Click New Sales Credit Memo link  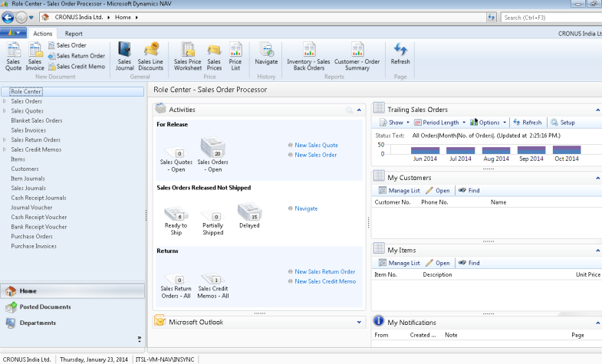(325, 281)
